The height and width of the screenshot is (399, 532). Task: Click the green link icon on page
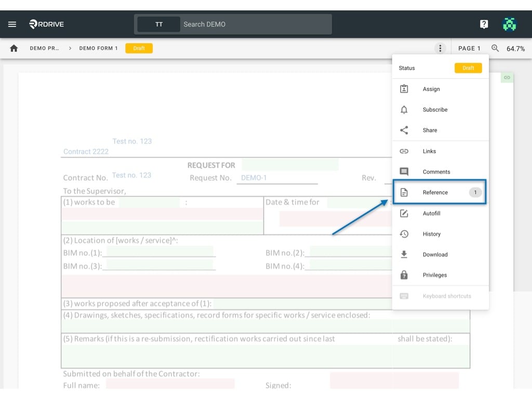pos(507,77)
